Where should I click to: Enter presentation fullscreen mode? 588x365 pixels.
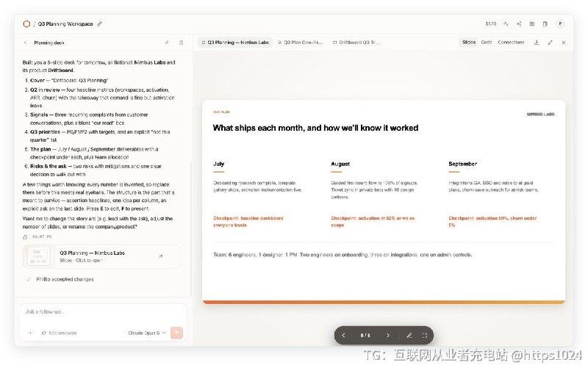(x=425, y=336)
